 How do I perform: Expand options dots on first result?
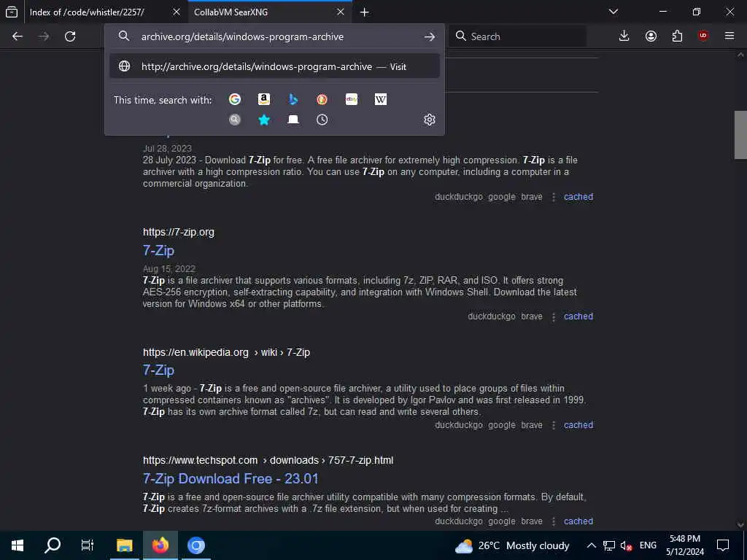(x=554, y=197)
